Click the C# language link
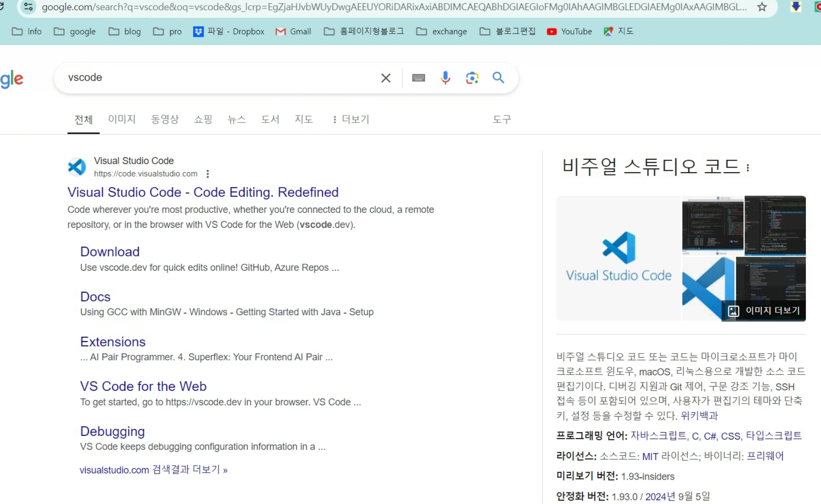This screenshot has height=504, width=821. pyautogui.click(x=710, y=436)
